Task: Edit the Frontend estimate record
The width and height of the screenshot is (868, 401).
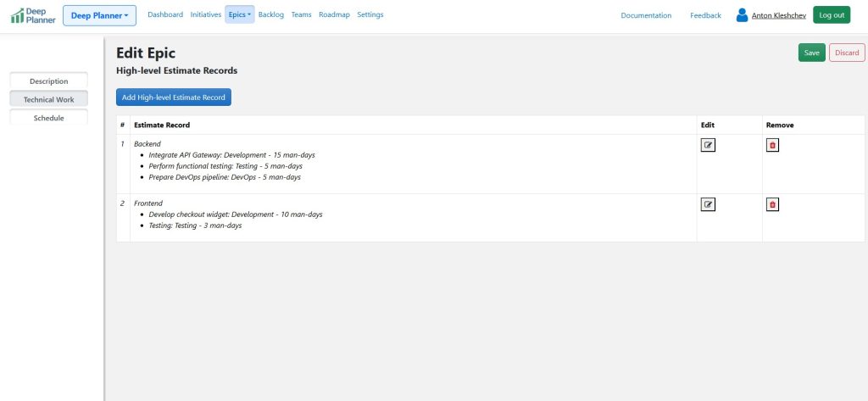Action: coord(708,204)
